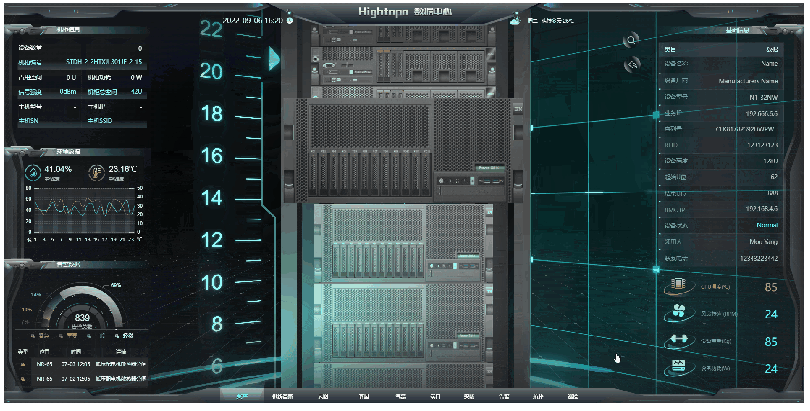
Task: Click the humidity gauge icon showing 41.04%
Action: pyautogui.click(x=33, y=172)
